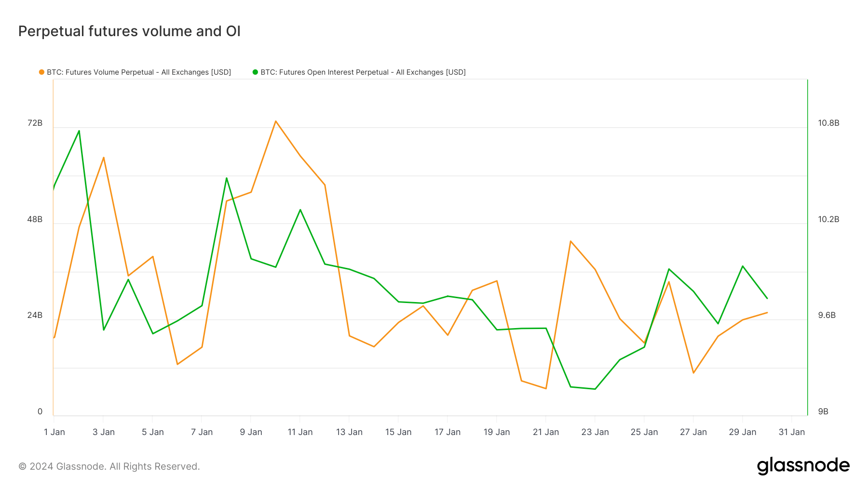The width and height of the screenshot is (868, 488).
Task: Click the glassnode logo
Action: 803,466
